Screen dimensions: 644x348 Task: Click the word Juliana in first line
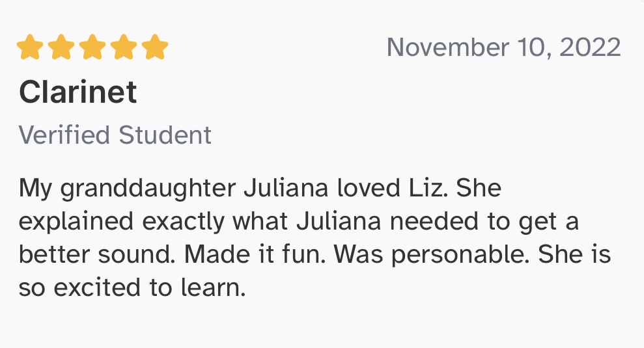click(286, 188)
